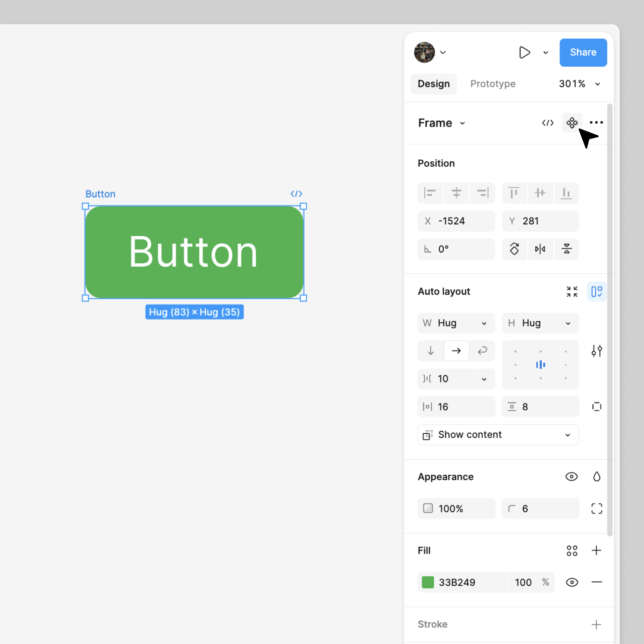Click the blue Share button

pyautogui.click(x=583, y=52)
